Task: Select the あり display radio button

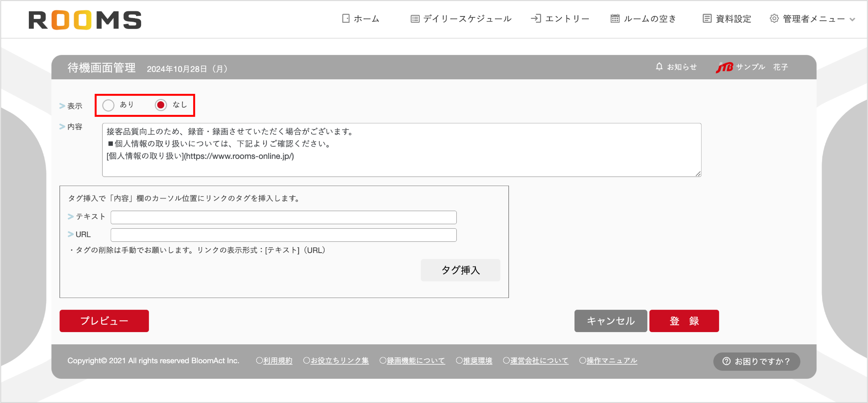Action: pyautogui.click(x=108, y=105)
